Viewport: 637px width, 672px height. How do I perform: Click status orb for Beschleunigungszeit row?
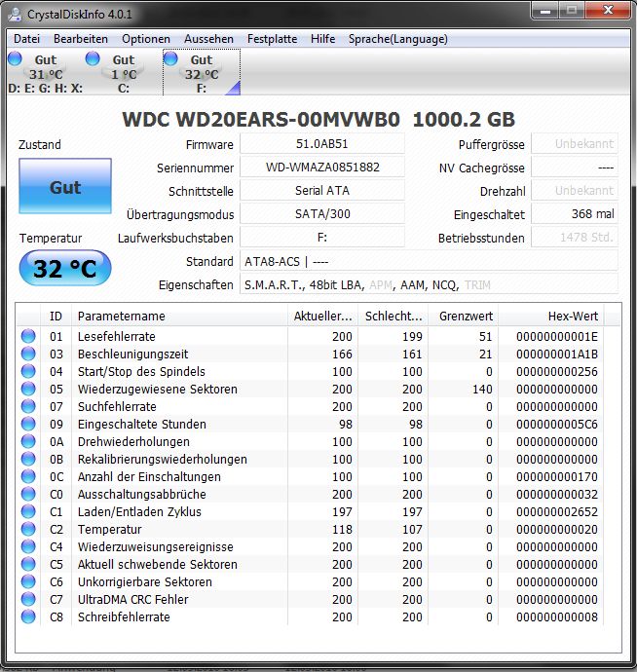click(x=28, y=354)
